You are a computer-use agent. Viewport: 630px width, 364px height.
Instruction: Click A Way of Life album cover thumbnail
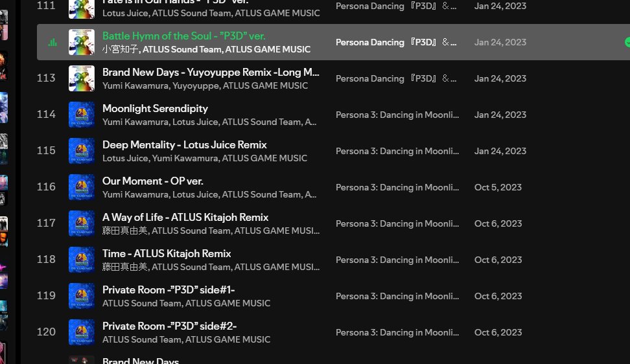[82, 223]
